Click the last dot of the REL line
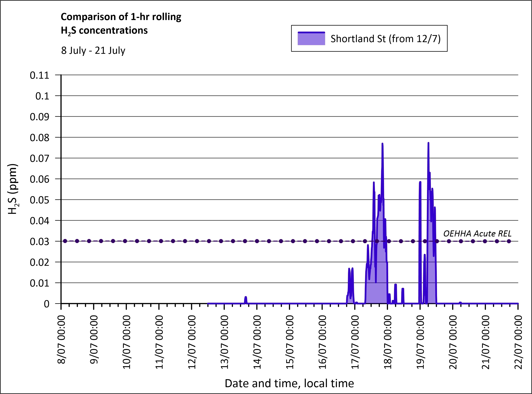This screenshot has width=532, height=394. pyautogui.click(x=509, y=241)
